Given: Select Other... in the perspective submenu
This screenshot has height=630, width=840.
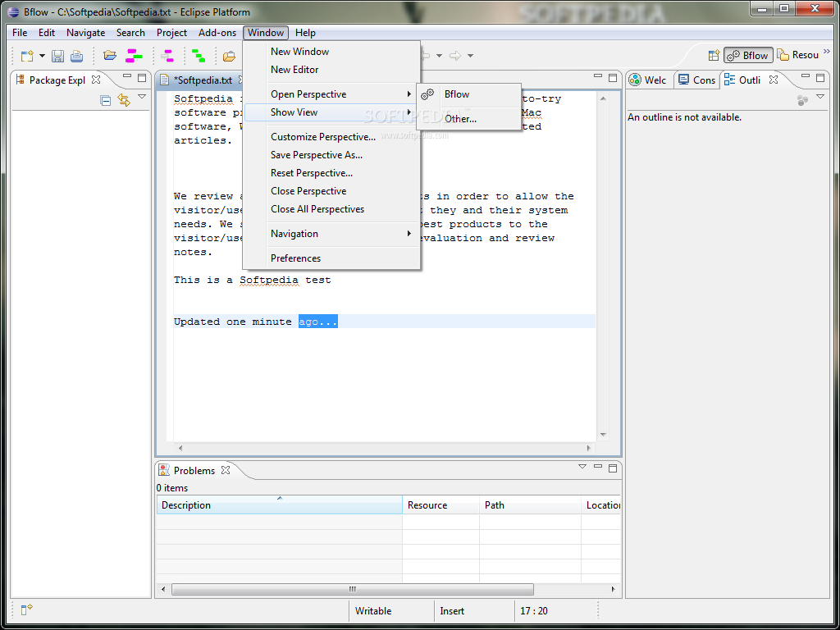Looking at the screenshot, I should coord(468,119).
